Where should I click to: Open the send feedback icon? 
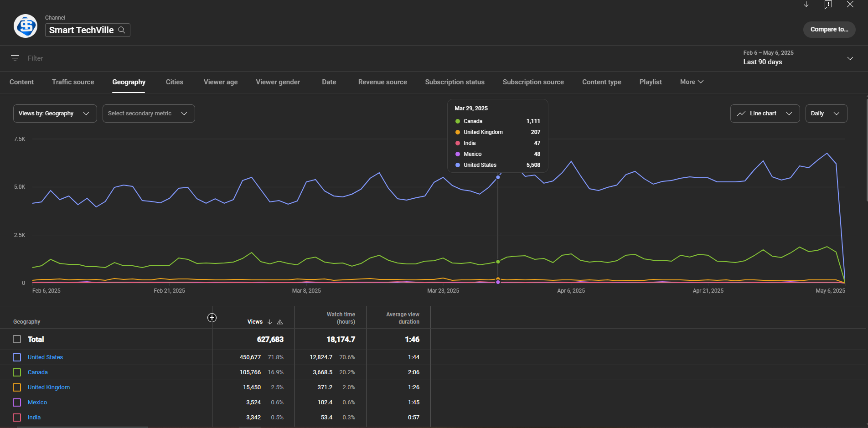pyautogui.click(x=828, y=5)
